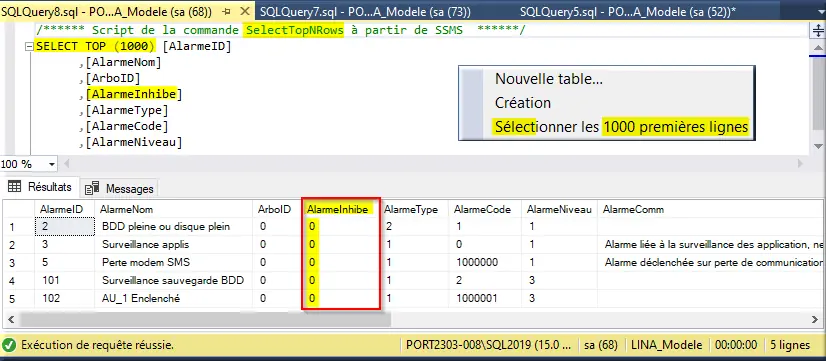Collapse the SELECT statement outline
Image resolution: width=826 pixels, height=361 pixels.
pyautogui.click(x=29, y=46)
